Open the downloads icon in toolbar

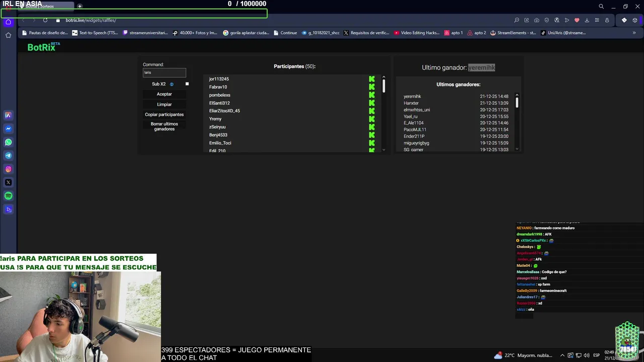[x=587, y=20]
